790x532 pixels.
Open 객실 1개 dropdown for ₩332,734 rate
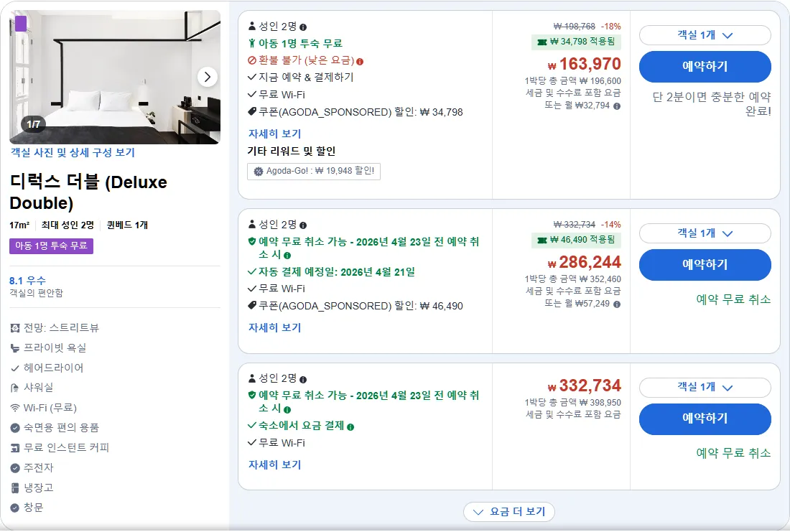(x=705, y=388)
